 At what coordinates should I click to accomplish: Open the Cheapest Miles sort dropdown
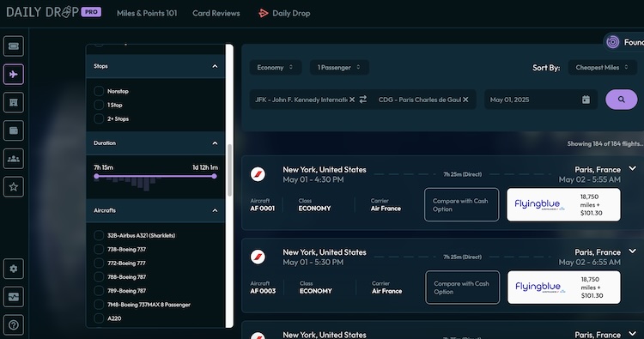[x=602, y=67]
